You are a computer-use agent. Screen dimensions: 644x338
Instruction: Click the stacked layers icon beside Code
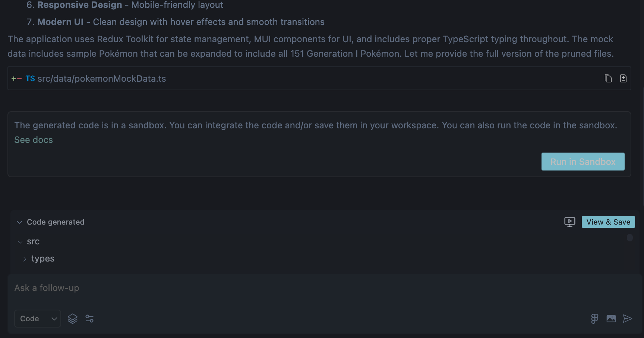click(73, 319)
